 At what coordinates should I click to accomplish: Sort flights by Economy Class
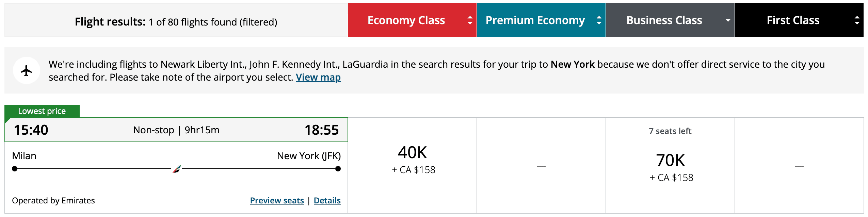pos(406,20)
